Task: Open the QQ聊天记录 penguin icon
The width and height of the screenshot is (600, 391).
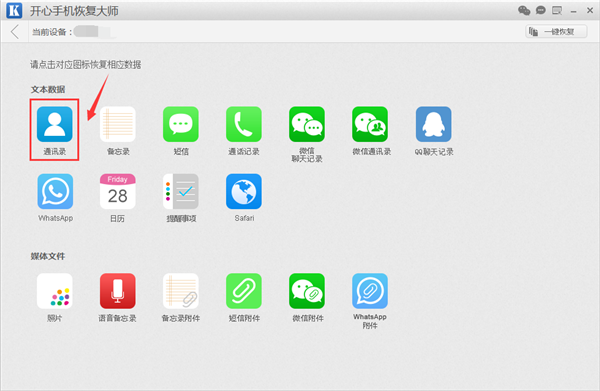Action: point(434,124)
